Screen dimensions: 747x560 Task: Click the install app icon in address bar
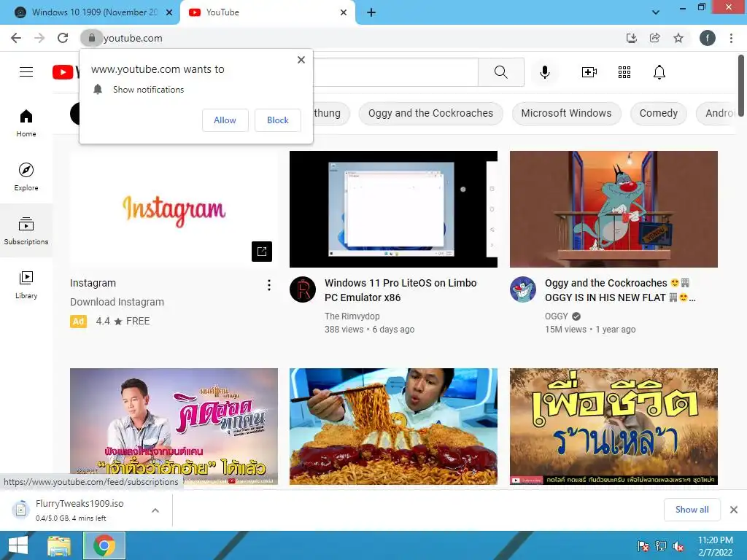(x=631, y=38)
